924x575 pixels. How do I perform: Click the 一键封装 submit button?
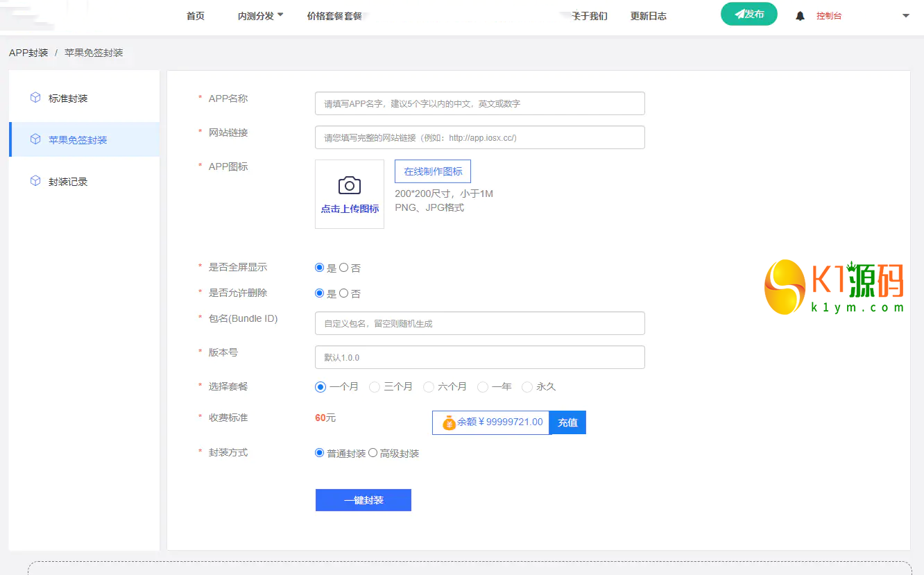click(x=363, y=500)
